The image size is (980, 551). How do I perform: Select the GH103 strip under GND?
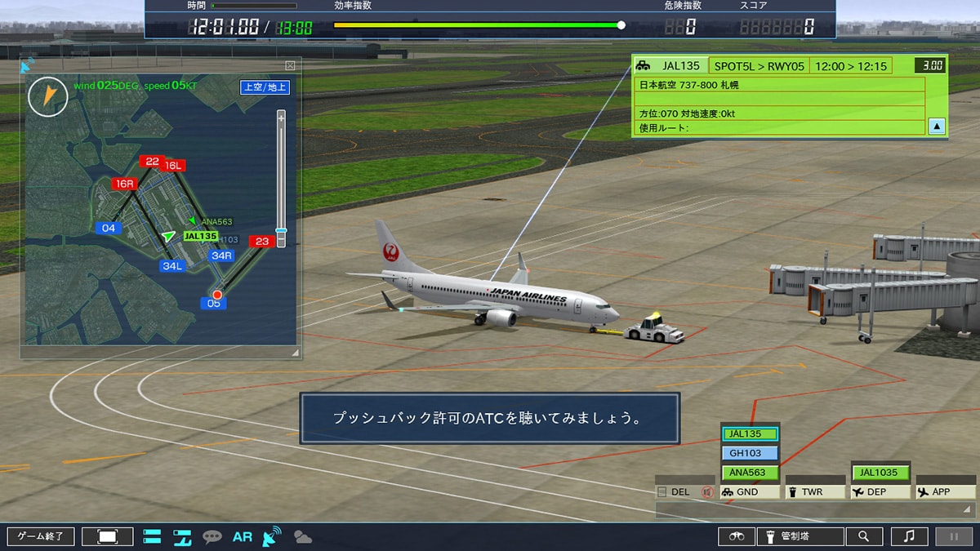tap(750, 453)
